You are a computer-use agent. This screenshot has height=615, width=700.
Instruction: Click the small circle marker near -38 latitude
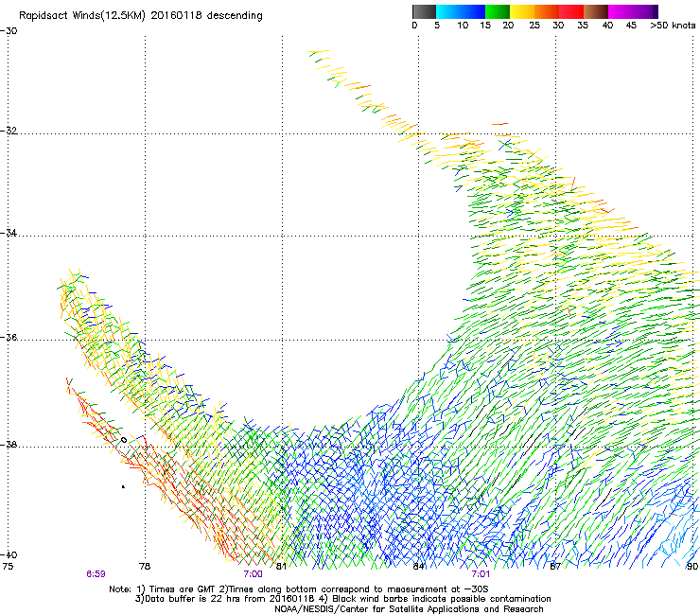pos(124,440)
